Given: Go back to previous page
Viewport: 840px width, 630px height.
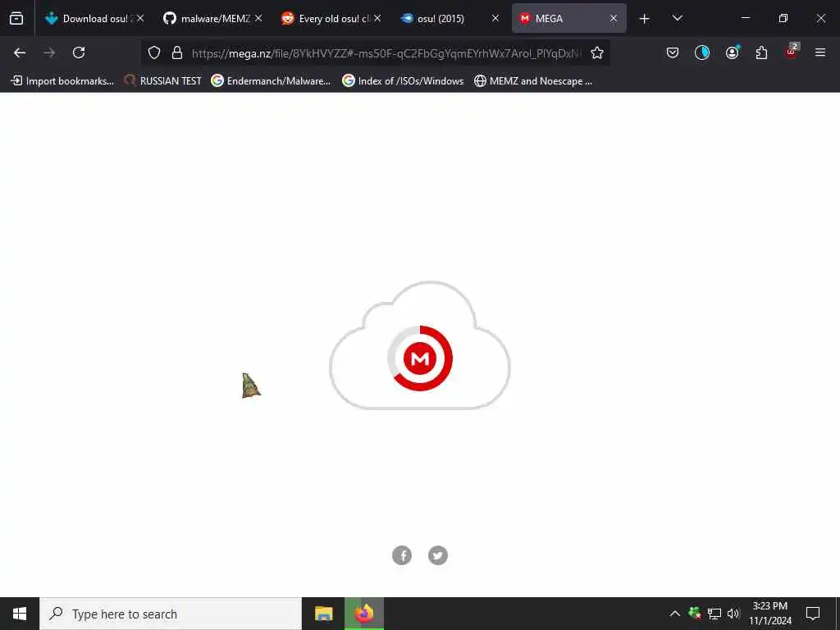Looking at the screenshot, I should (x=20, y=52).
